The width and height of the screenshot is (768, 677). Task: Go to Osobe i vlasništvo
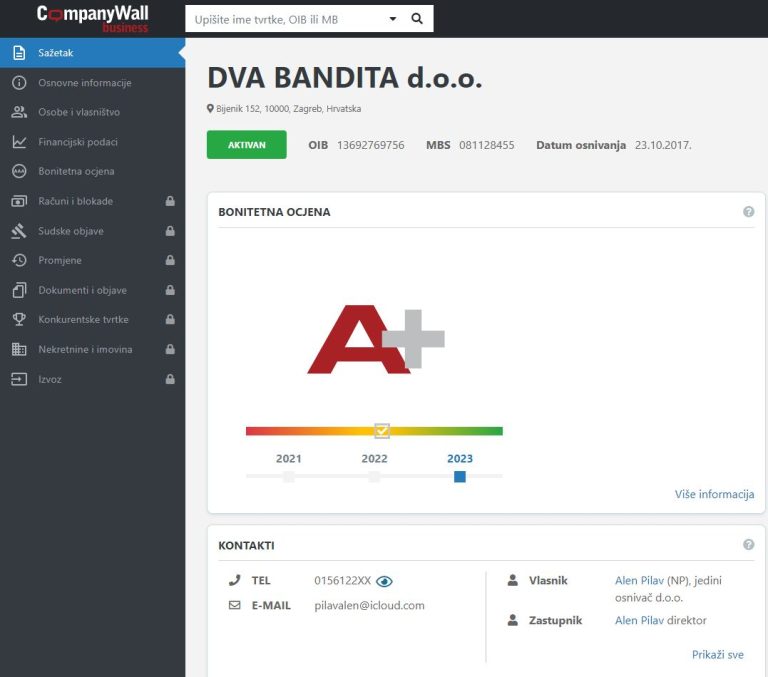[93, 112]
